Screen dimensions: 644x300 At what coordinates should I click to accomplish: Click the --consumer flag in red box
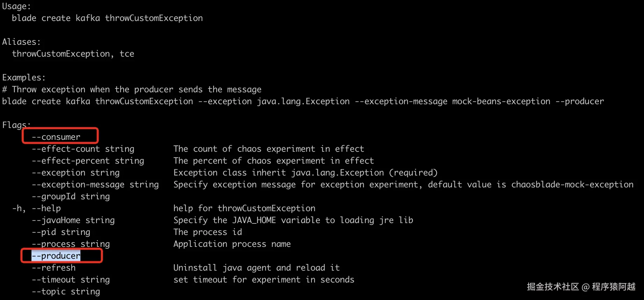pos(56,137)
